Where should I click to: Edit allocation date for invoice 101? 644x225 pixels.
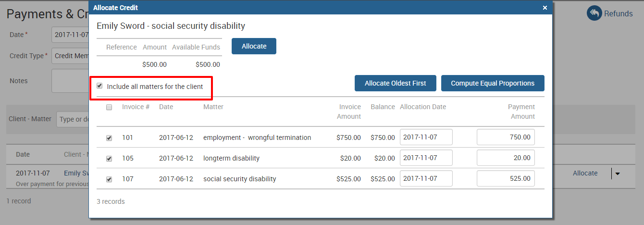[426, 137]
